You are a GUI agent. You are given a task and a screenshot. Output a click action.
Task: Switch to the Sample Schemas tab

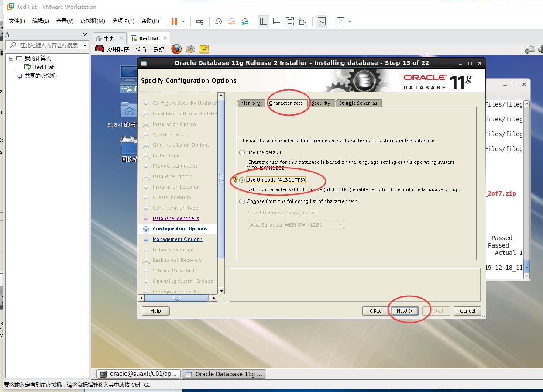(358, 103)
